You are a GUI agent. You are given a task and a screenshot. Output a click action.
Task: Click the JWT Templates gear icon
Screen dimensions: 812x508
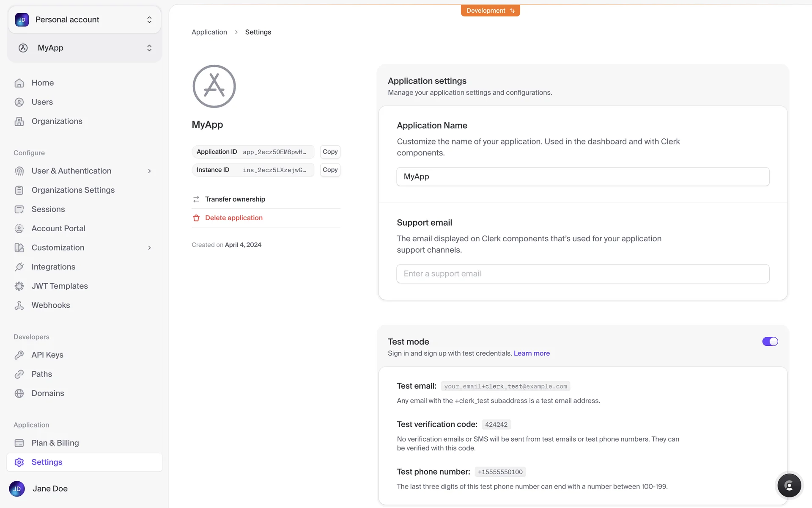click(x=19, y=286)
